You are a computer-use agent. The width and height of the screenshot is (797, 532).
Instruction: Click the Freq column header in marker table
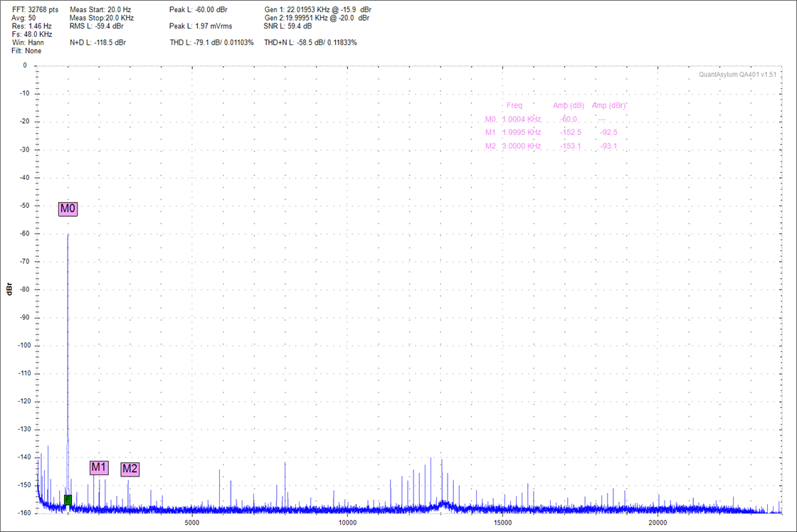(514, 105)
